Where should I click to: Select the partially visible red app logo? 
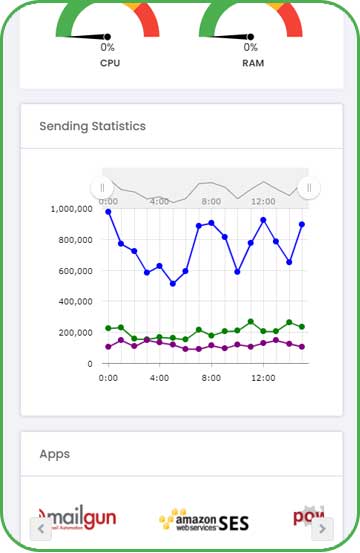click(x=309, y=516)
